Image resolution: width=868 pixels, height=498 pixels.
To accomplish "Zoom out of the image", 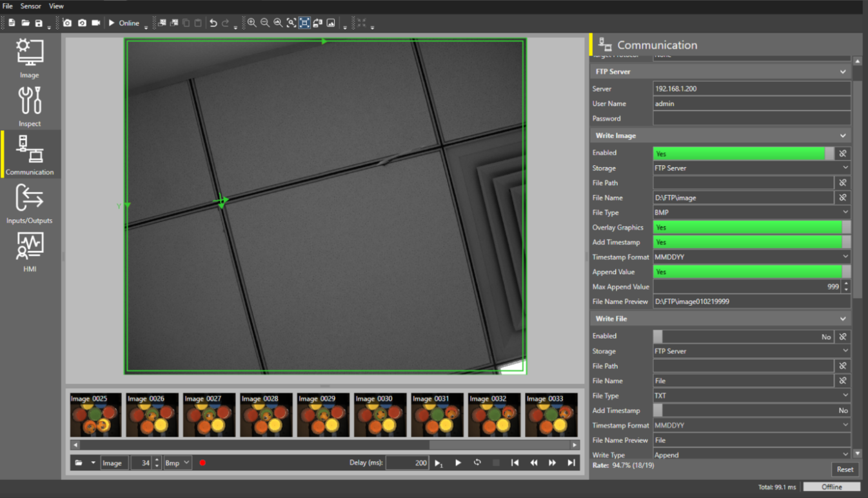I will (265, 23).
